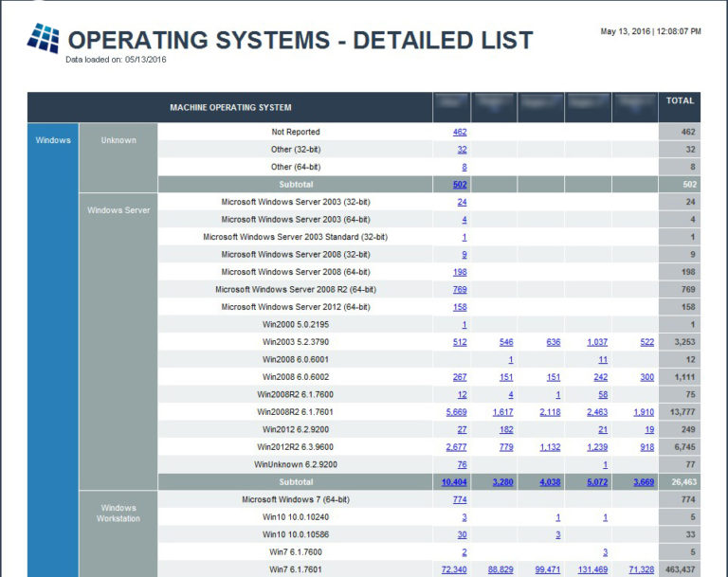Viewport: 728px width, 577px height.
Task: Open the 8 link for Other (64-bit)
Action: (464, 167)
